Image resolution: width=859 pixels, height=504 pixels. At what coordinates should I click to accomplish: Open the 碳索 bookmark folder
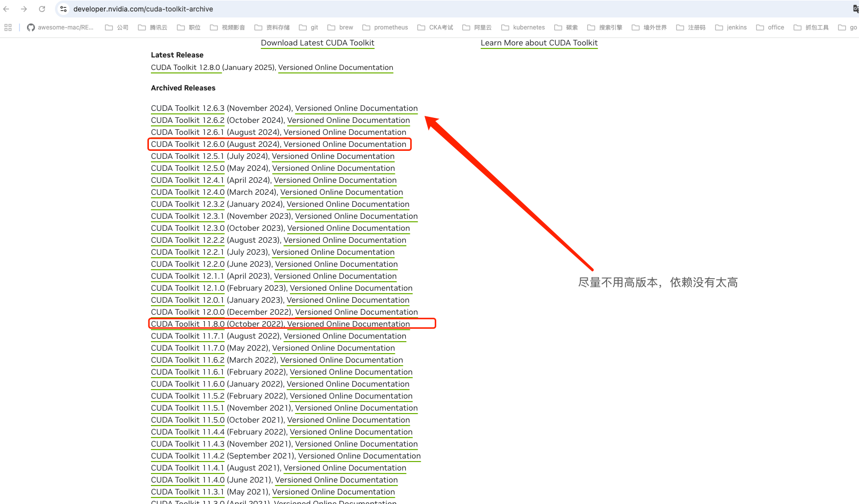pos(566,27)
